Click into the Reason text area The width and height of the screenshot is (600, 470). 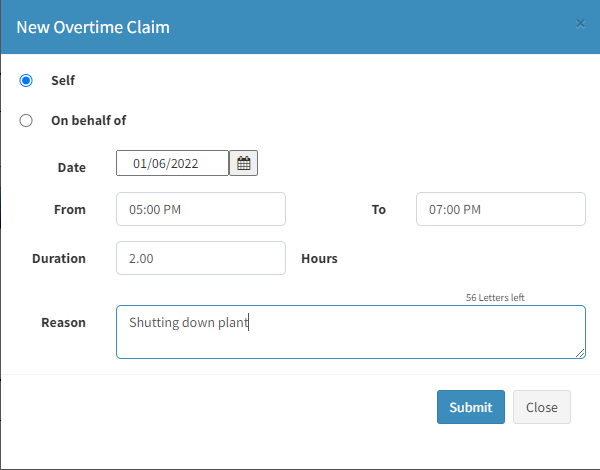pos(351,332)
